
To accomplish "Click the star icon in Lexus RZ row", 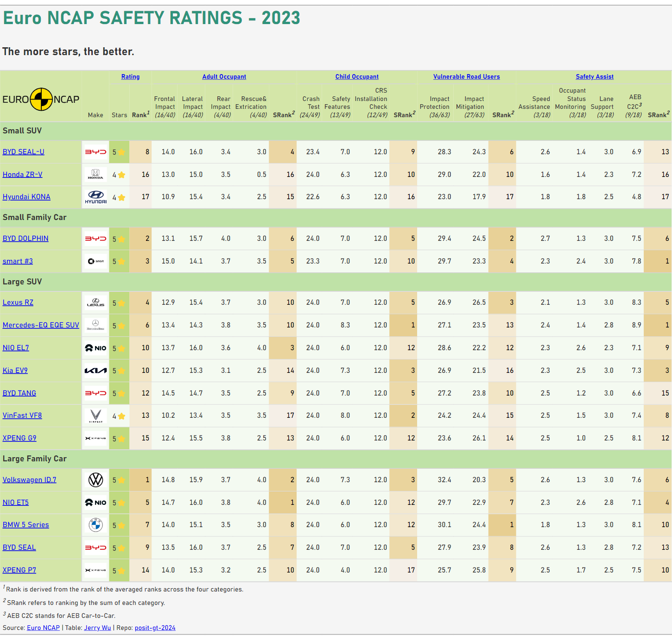I will click(x=121, y=303).
